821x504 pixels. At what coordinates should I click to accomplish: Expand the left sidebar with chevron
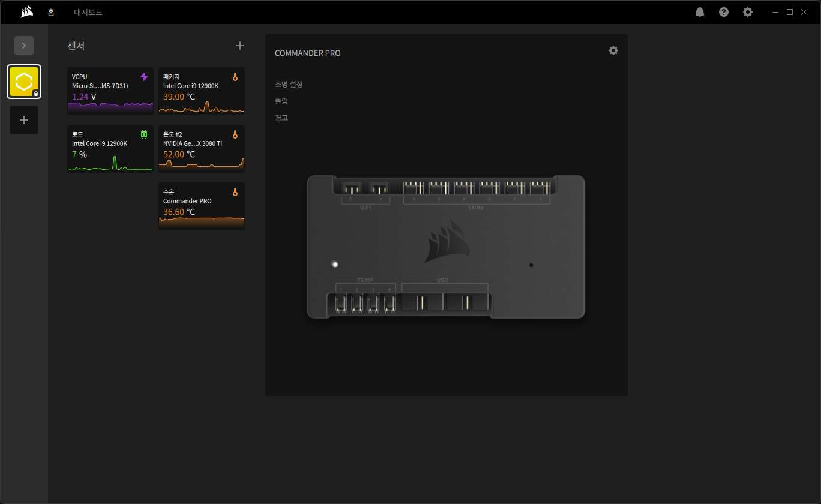24,46
